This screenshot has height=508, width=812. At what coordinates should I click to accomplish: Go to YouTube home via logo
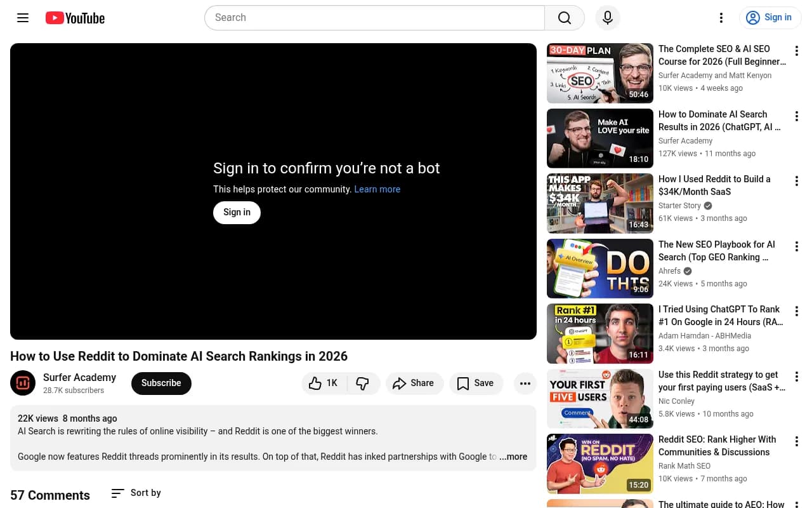point(75,18)
